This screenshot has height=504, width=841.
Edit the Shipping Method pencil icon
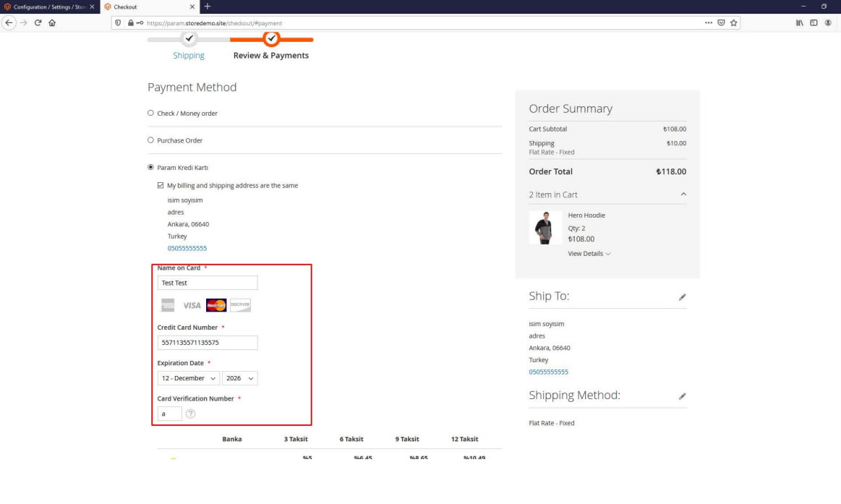(682, 396)
